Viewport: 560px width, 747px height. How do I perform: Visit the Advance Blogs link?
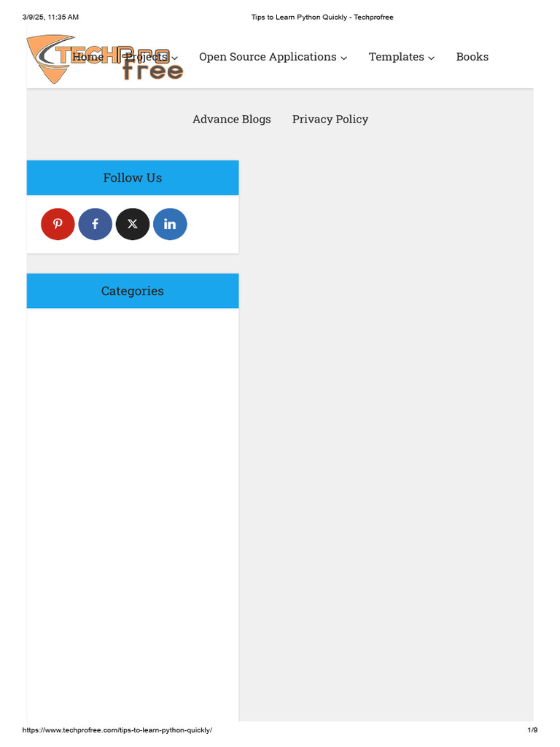point(231,119)
